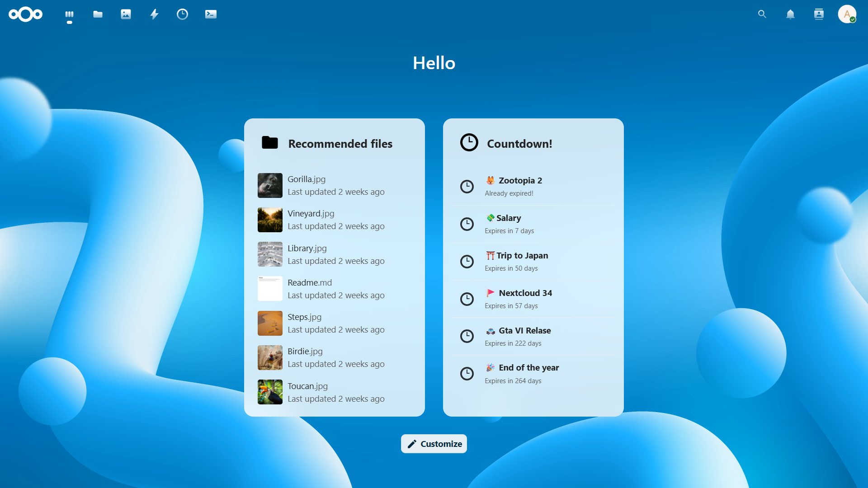Open the notifications bell
Screen dimensions: 868x488
pos(790,14)
